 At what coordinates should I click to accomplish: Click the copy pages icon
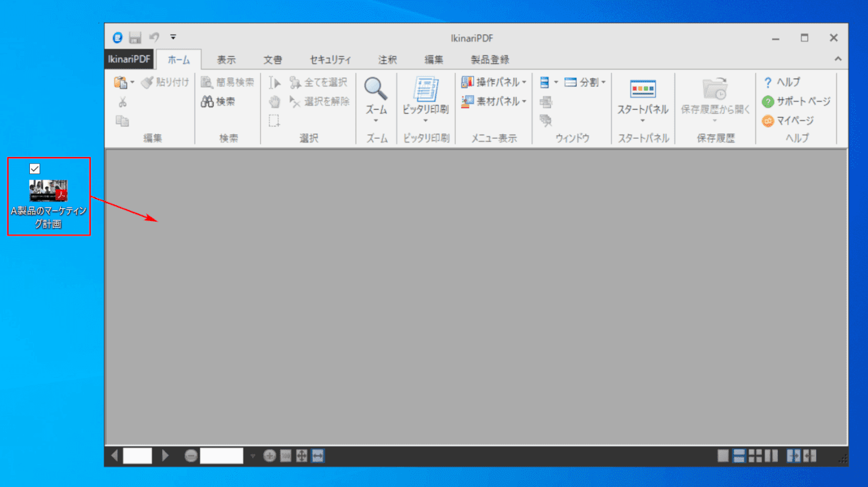point(122,121)
